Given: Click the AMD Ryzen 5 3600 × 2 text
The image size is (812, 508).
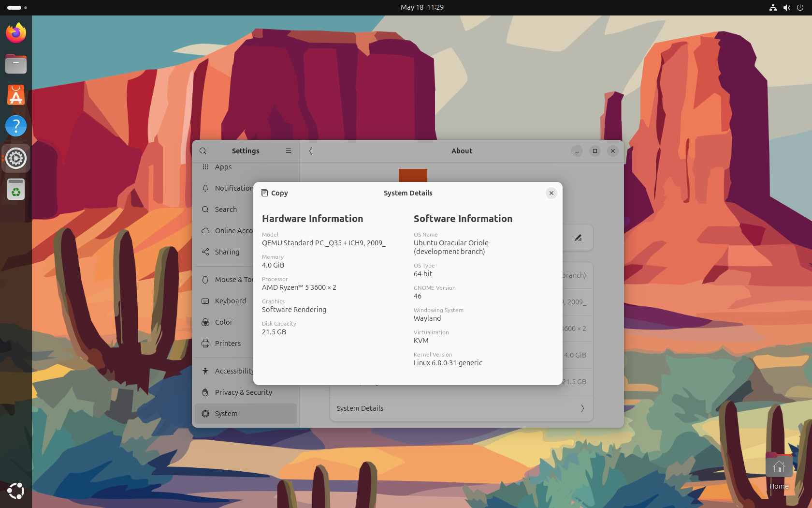Looking at the screenshot, I should tap(299, 287).
